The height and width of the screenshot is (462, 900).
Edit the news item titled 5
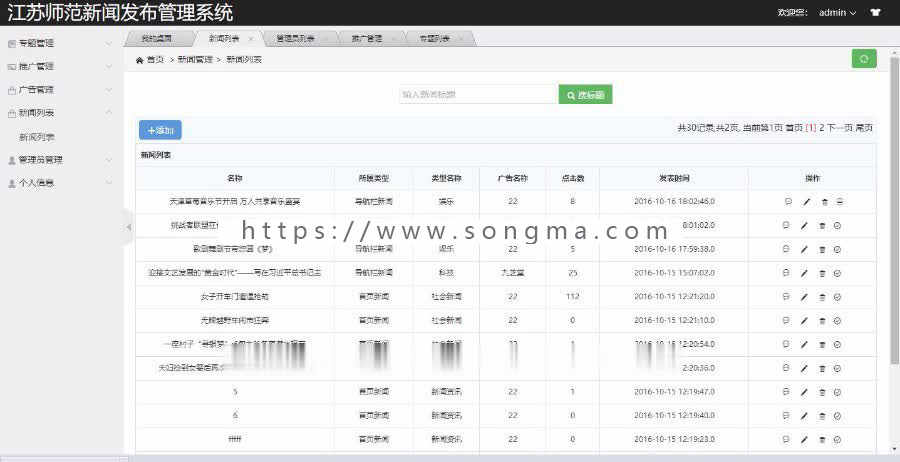click(x=804, y=392)
